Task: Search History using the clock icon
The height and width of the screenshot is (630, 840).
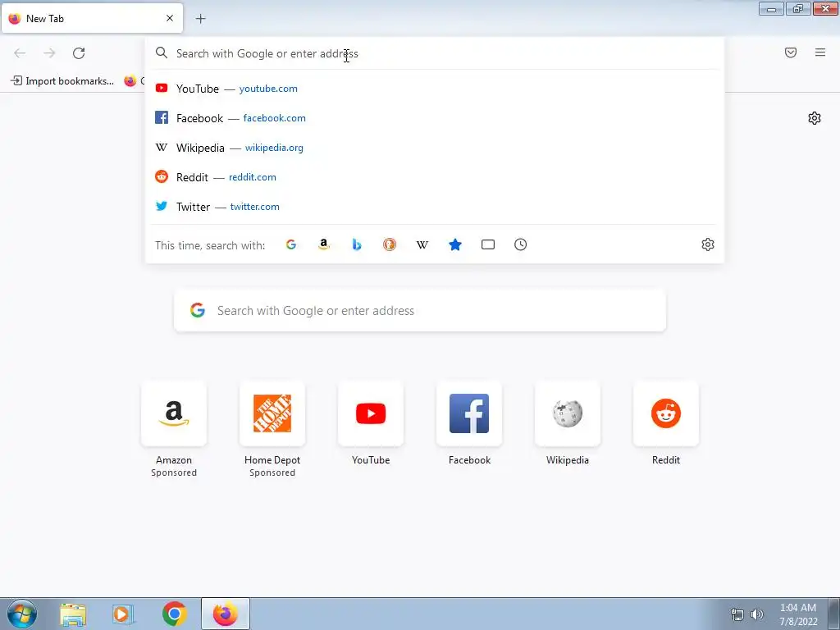Action: (521, 244)
